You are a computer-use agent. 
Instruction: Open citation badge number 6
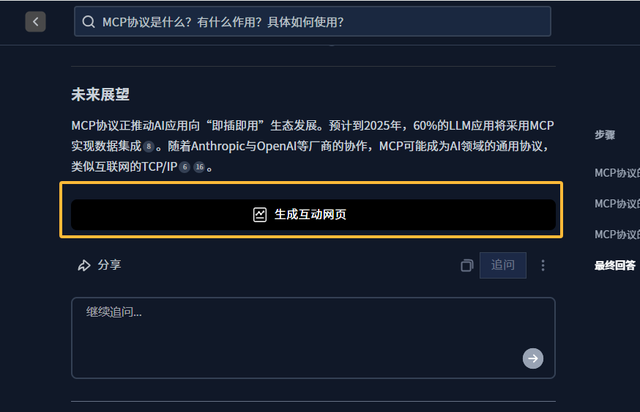click(184, 167)
